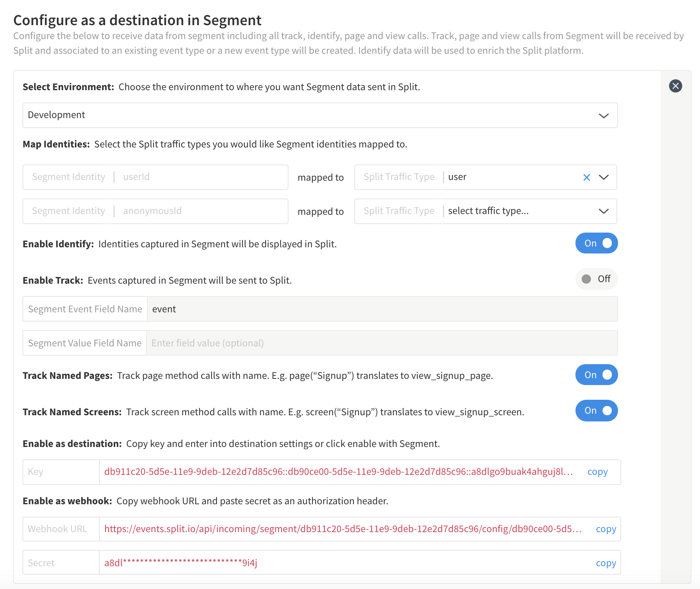The height and width of the screenshot is (589, 700).
Task: Open the Select Environment dropdown
Action: click(x=603, y=116)
